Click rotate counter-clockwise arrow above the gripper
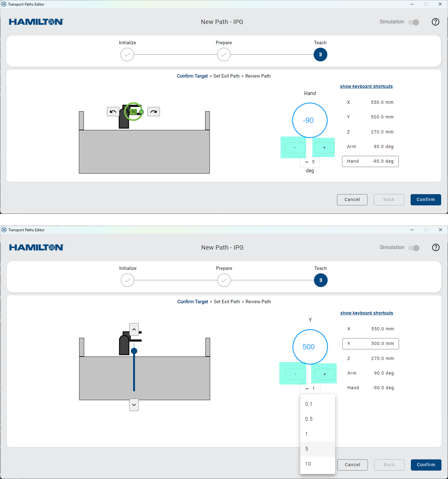Viewport: 448px width, 479px height. tap(113, 112)
